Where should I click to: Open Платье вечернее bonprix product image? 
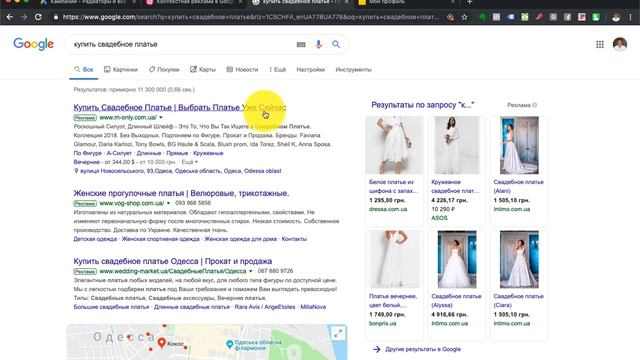click(x=394, y=260)
